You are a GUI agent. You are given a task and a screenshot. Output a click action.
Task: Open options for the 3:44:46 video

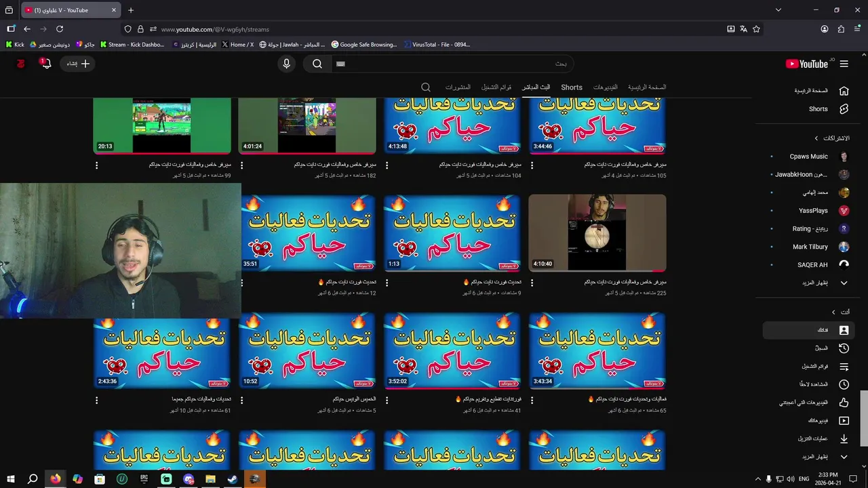(532, 165)
